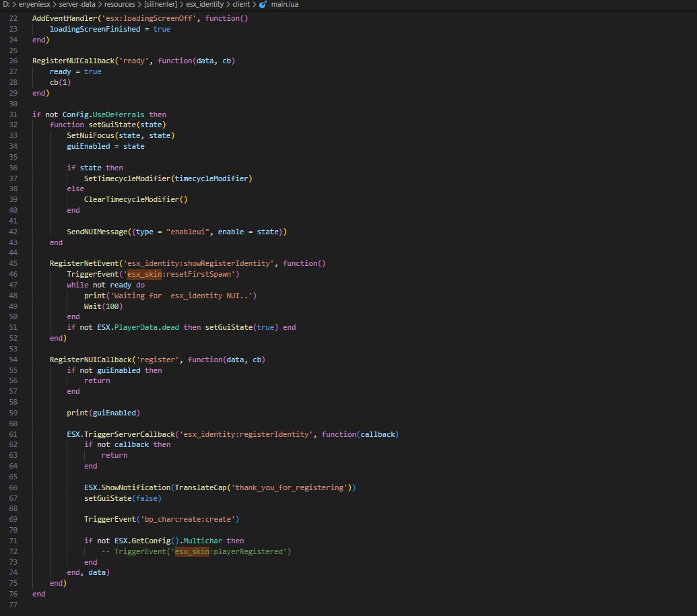
Task: Click line number 31 in the gutter
Action: tap(14, 114)
